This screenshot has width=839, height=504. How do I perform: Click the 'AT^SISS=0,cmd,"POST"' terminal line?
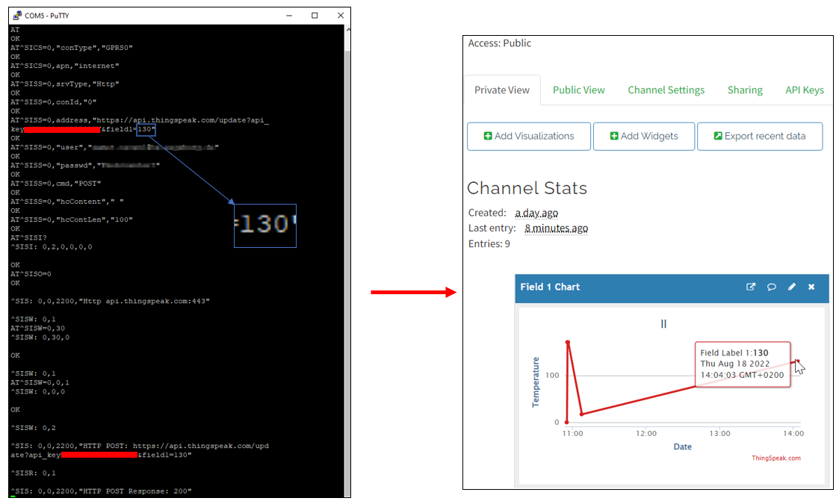click(x=56, y=184)
